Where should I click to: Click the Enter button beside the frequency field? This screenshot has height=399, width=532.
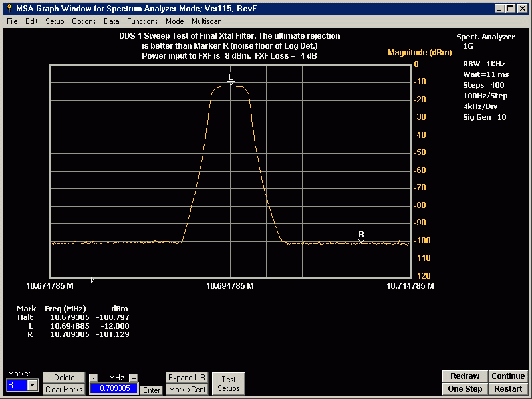click(x=152, y=390)
